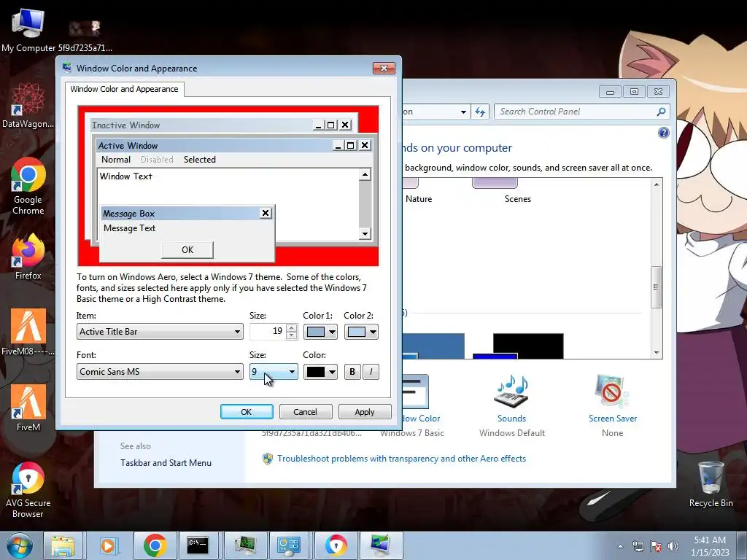Open Windows Media Player taskbar icon
The image size is (747, 560).
tap(108, 545)
